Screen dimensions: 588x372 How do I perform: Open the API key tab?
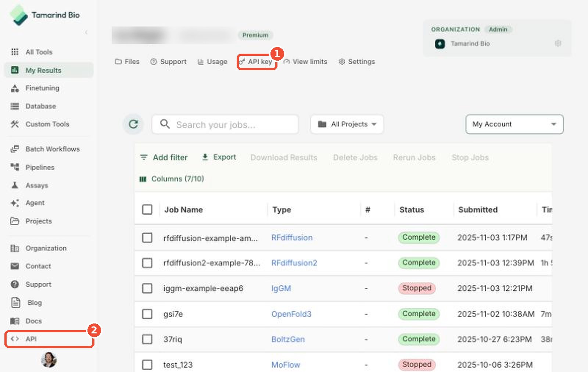pyautogui.click(x=256, y=62)
